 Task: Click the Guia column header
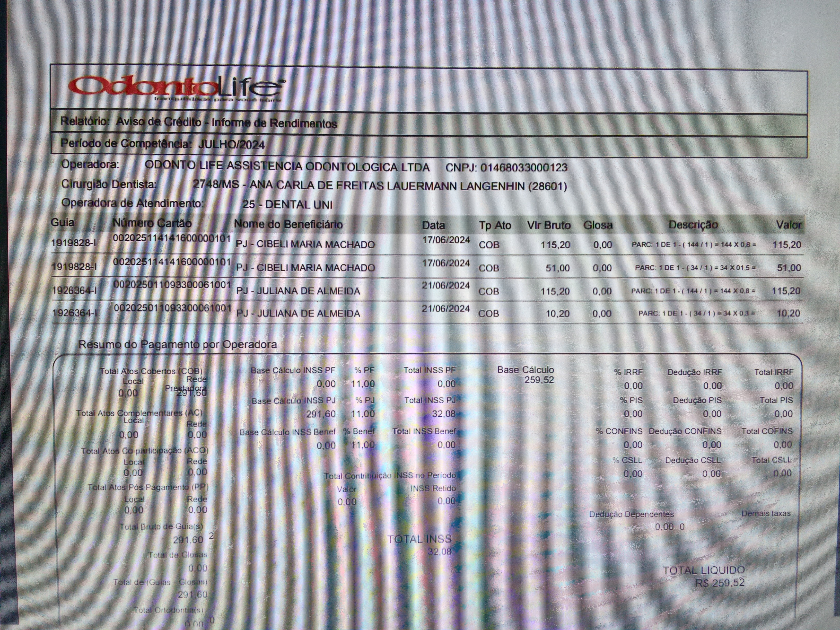(63, 222)
